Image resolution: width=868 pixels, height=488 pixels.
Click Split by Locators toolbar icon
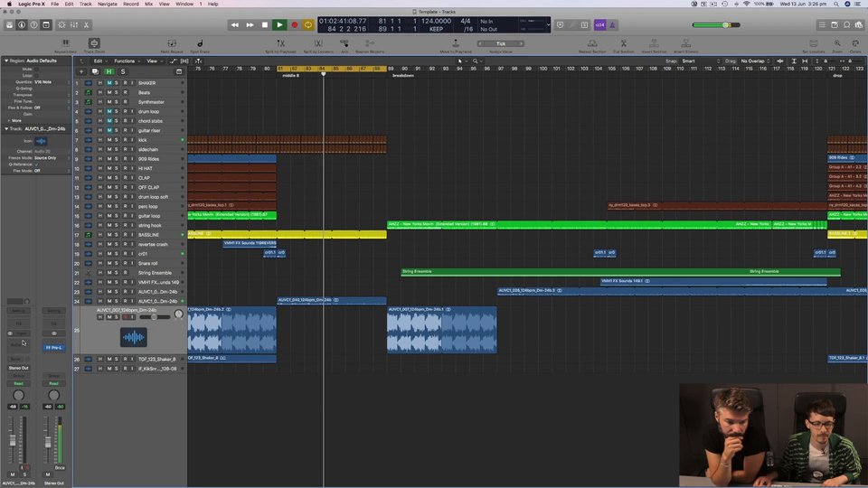click(318, 43)
